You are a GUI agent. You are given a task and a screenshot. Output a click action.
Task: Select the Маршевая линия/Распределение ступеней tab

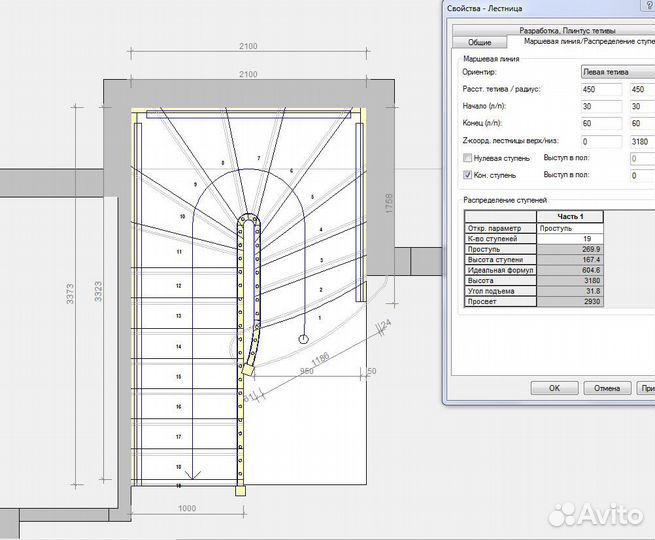(582, 43)
